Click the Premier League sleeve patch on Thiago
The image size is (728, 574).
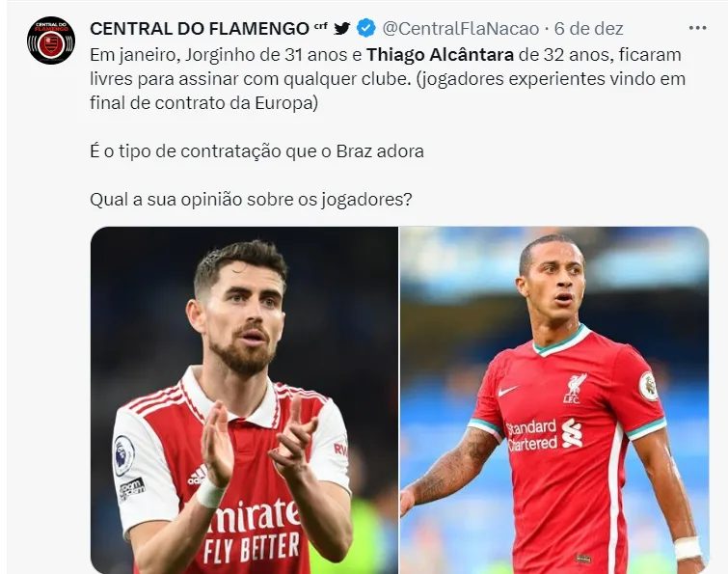pos(649,386)
